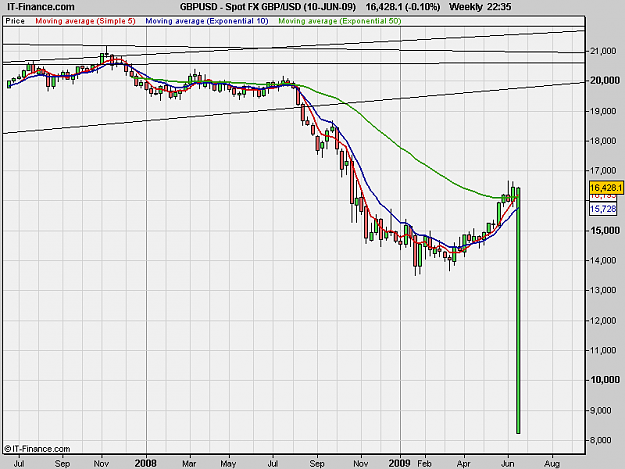Click the 13,000 price axis label

click(x=603, y=290)
